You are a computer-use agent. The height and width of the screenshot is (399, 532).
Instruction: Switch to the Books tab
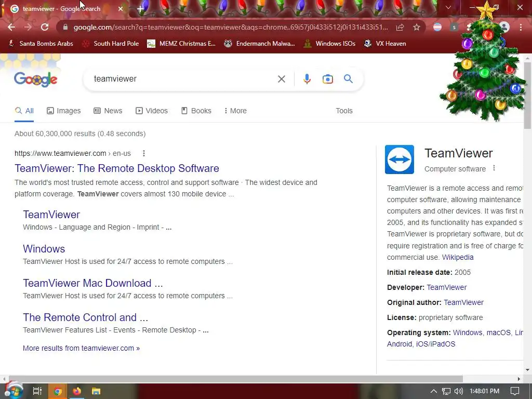pyautogui.click(x=196, y=111)
